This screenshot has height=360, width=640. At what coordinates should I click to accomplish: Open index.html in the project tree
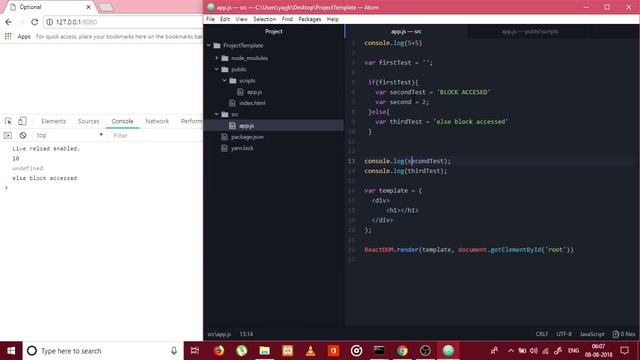pyautogui.click(x=252, y=103)
